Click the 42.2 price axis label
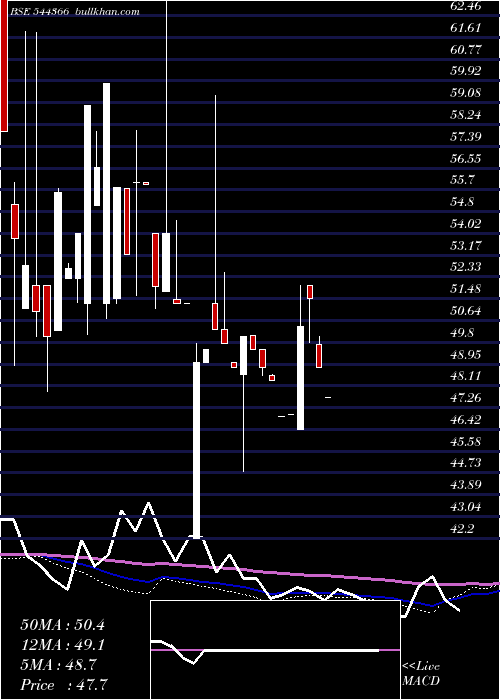Screen dimensions: 500x700 [x=462, y=529]
